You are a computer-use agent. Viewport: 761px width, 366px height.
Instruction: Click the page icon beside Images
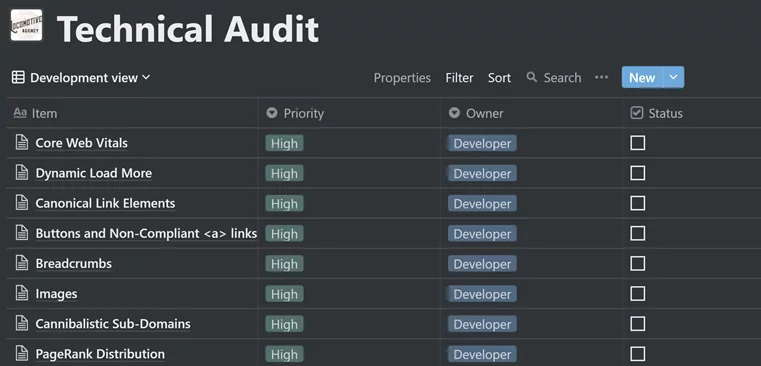tap(22, 293)
